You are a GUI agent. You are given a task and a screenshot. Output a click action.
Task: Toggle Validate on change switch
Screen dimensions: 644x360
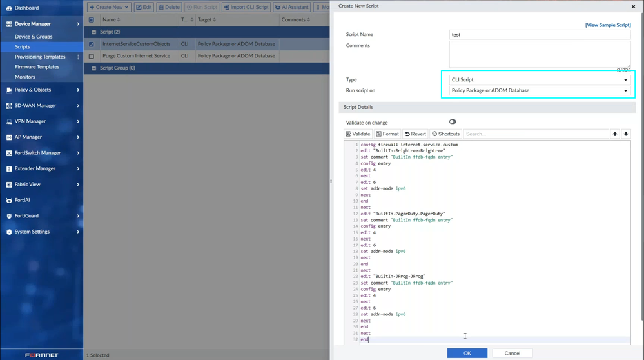point(453,122)
